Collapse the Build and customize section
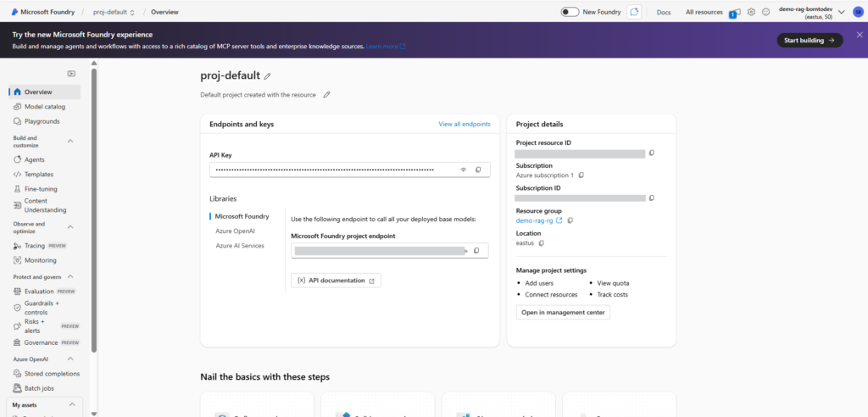 [70, 141]
